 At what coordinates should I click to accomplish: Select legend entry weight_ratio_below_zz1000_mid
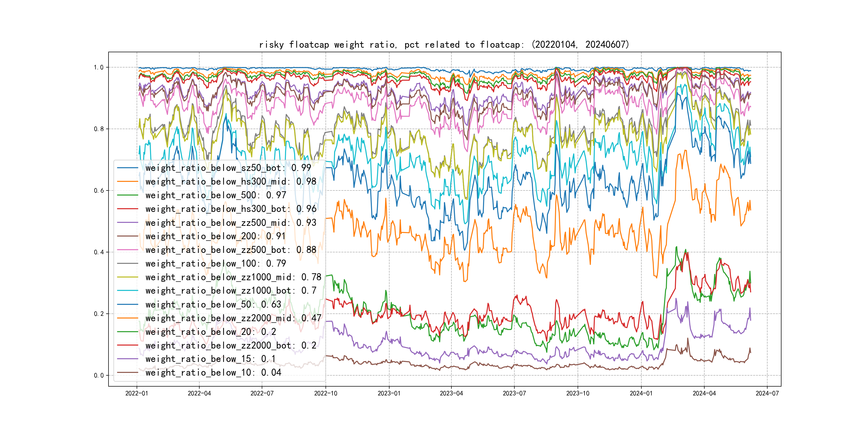tap(233, 277)
